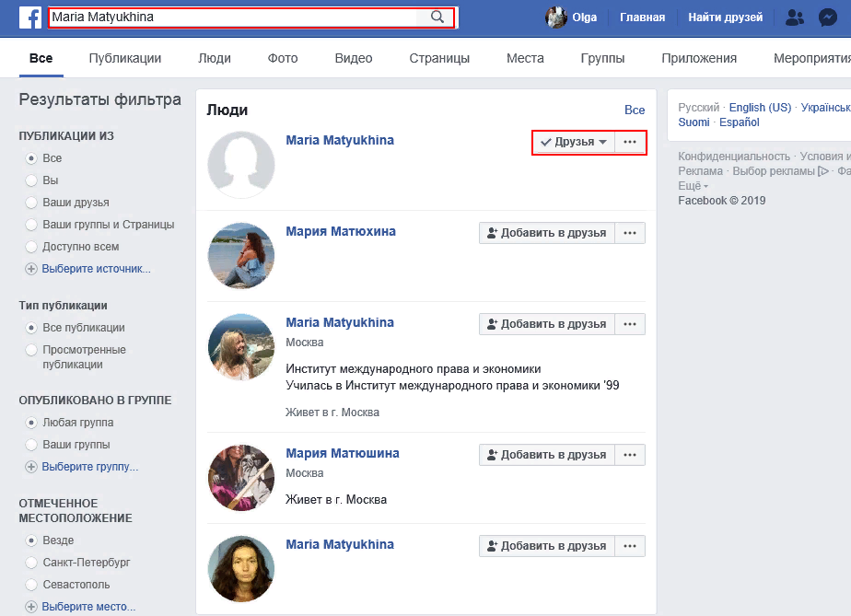Switch language to Suomi
Image resolution: width=851 pixels, height=616 pixels.
[694, 122]
